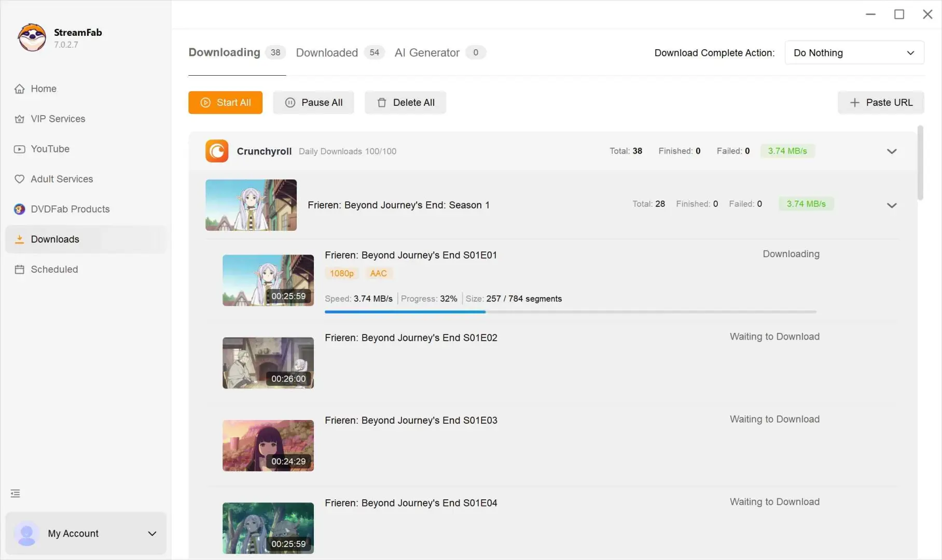
Task: Click Daily Downloads 100/100 text
Action: click(348, 151)
